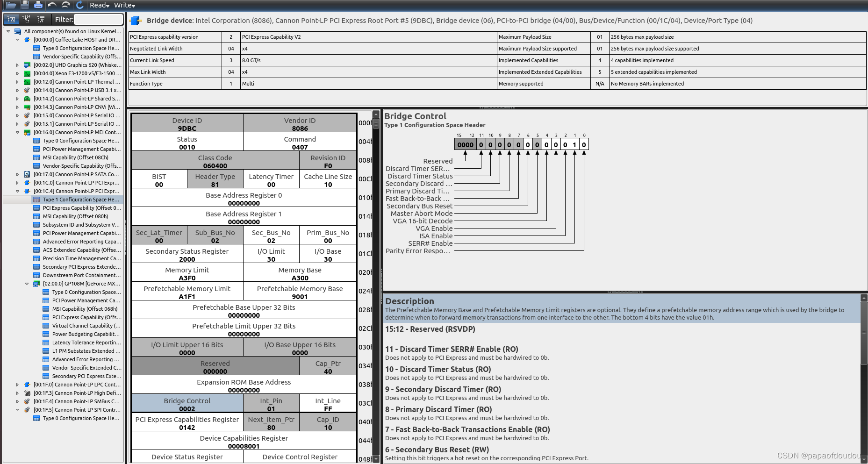Collapse the [00:00.0] Coffee Lake HOST node
The width and height of the screenshot is (868, 464).
click(17, 40)
